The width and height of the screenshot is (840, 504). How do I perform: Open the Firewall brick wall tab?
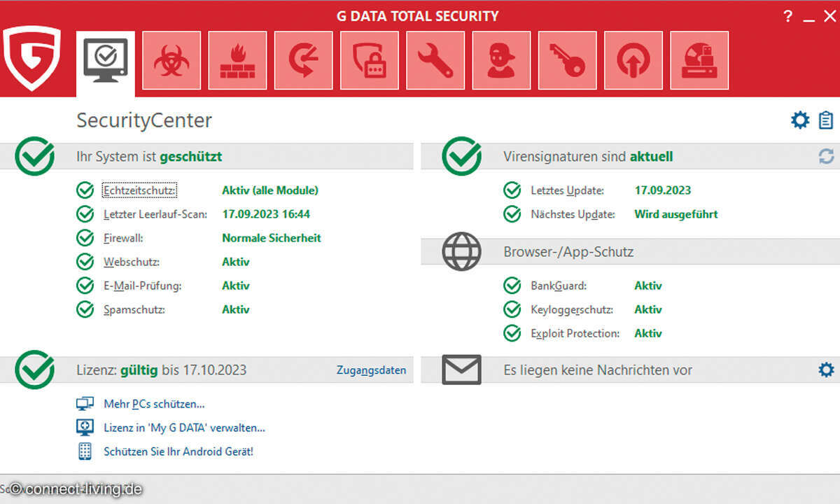pos(237,61)
